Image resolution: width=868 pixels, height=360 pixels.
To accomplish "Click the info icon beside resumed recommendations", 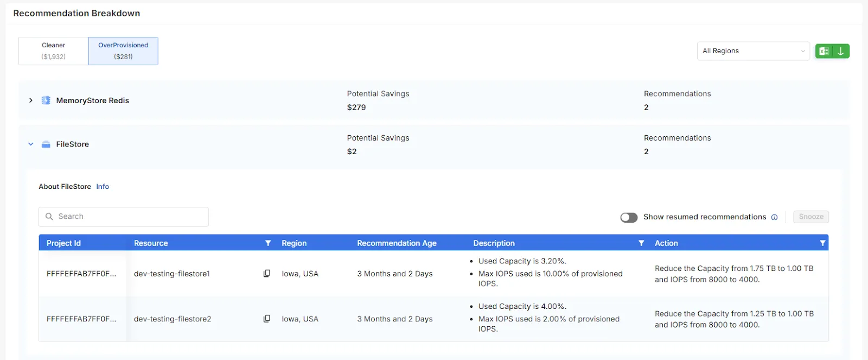I will pos(774,217).
